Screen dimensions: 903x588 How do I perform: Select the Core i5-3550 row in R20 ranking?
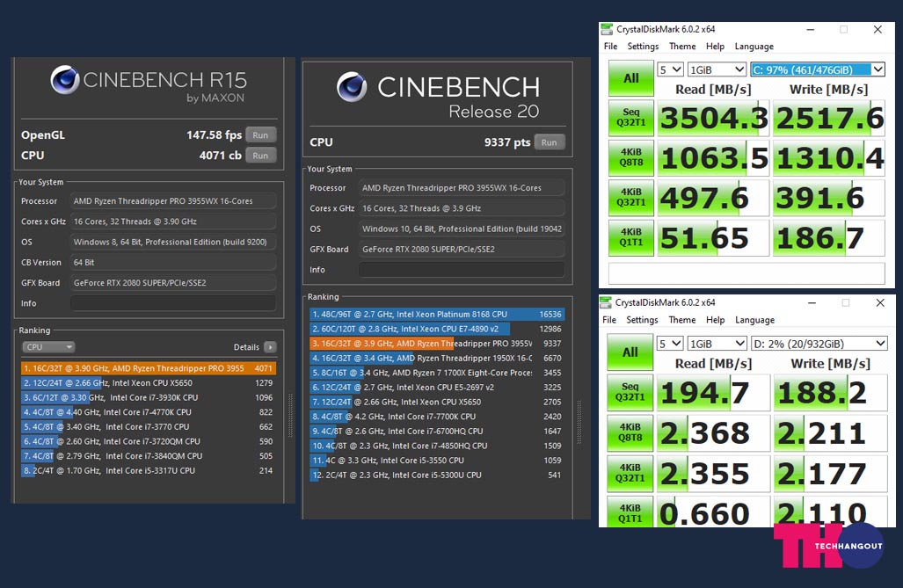[x=437, y=461]
